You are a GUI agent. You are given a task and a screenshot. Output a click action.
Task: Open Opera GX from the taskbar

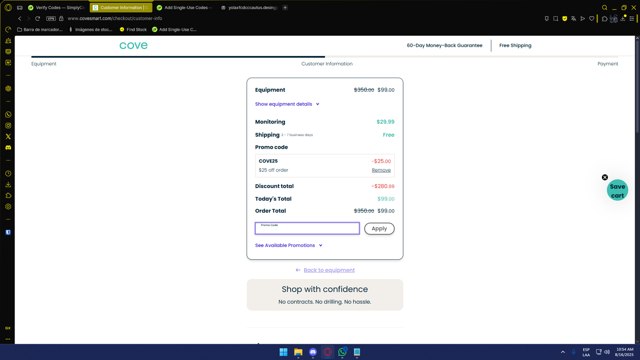tap(327, 352)
